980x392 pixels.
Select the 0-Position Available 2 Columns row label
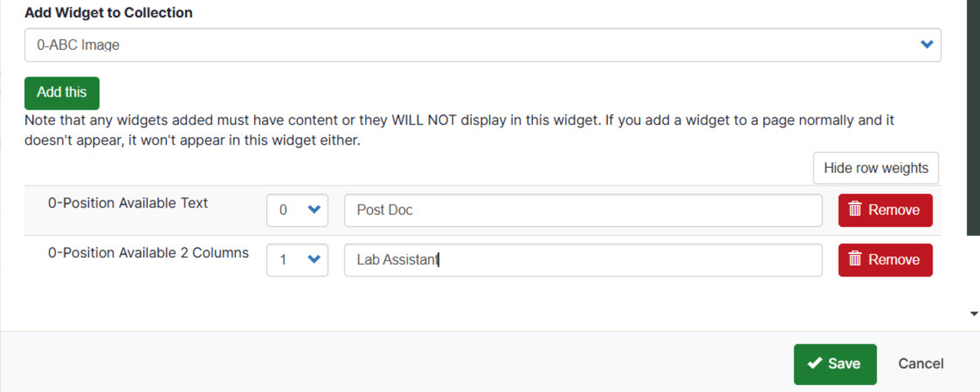(x=148, y=253)
